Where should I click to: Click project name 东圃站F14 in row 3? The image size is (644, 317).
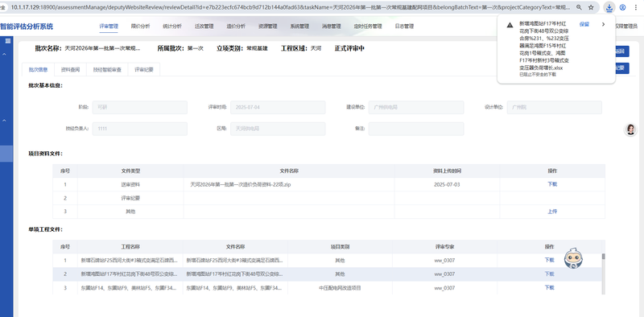tap(130, 288)
